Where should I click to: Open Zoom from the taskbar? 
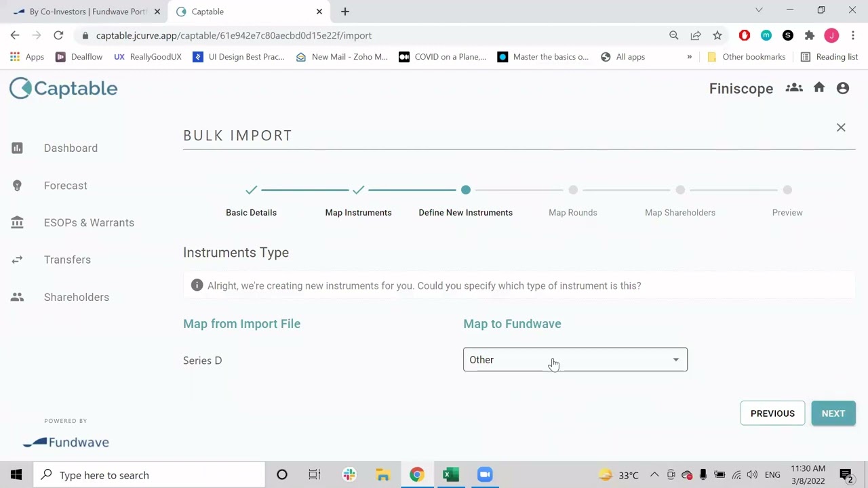[484, 475]
